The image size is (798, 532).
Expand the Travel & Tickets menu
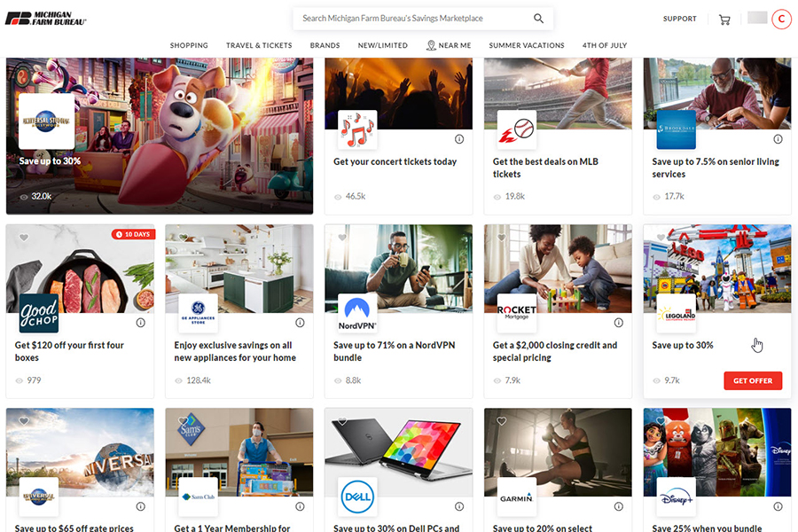(x=259, y=45)
